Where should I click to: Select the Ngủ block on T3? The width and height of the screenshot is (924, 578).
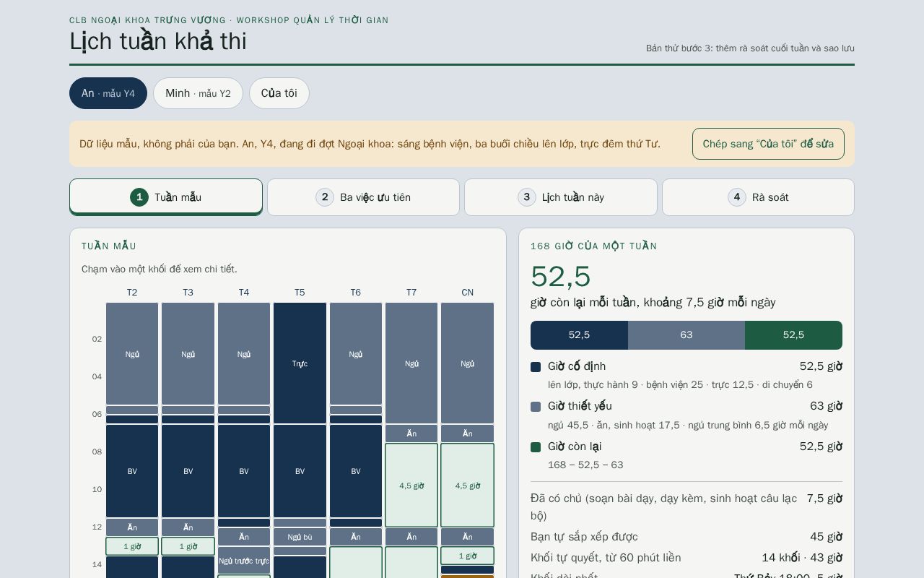point(188,354)
